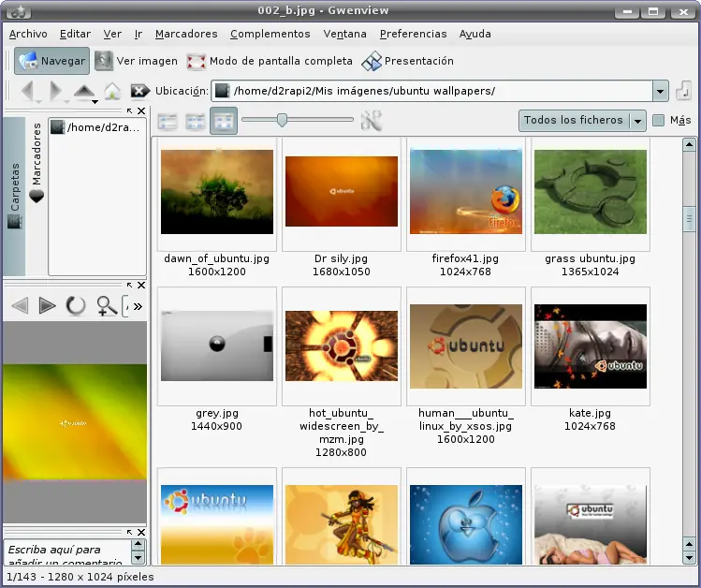Detach the image preview panel
701x588 pixels.
130,286
